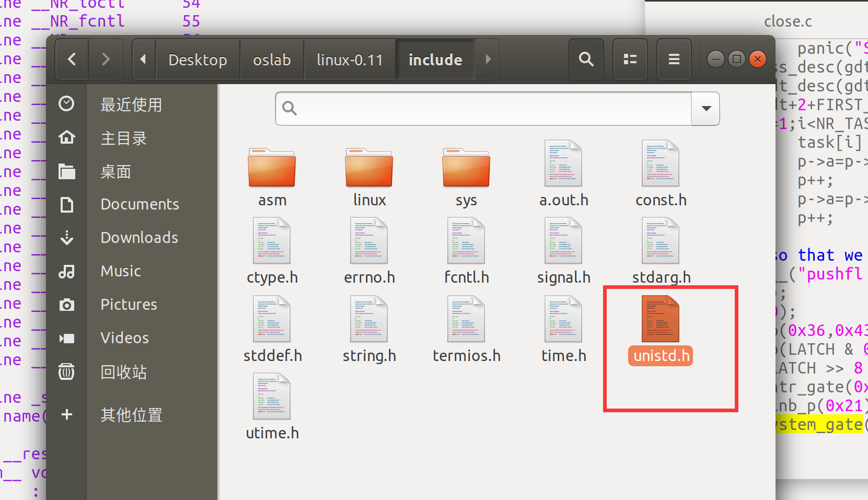Go to Desktop in path bar
The height and width of the screenshot is (500, 868).
pos(198,60)
